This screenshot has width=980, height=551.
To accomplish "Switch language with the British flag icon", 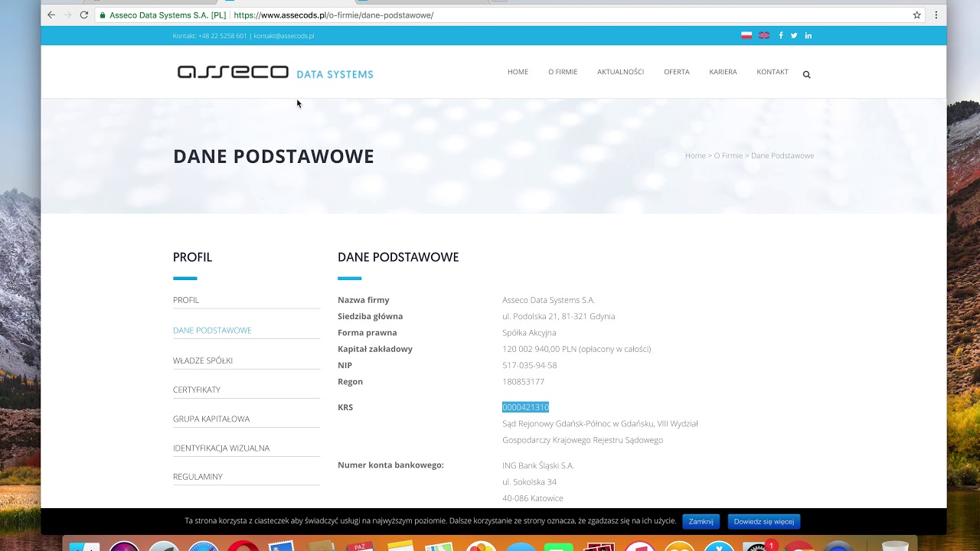I will (764, 35).
